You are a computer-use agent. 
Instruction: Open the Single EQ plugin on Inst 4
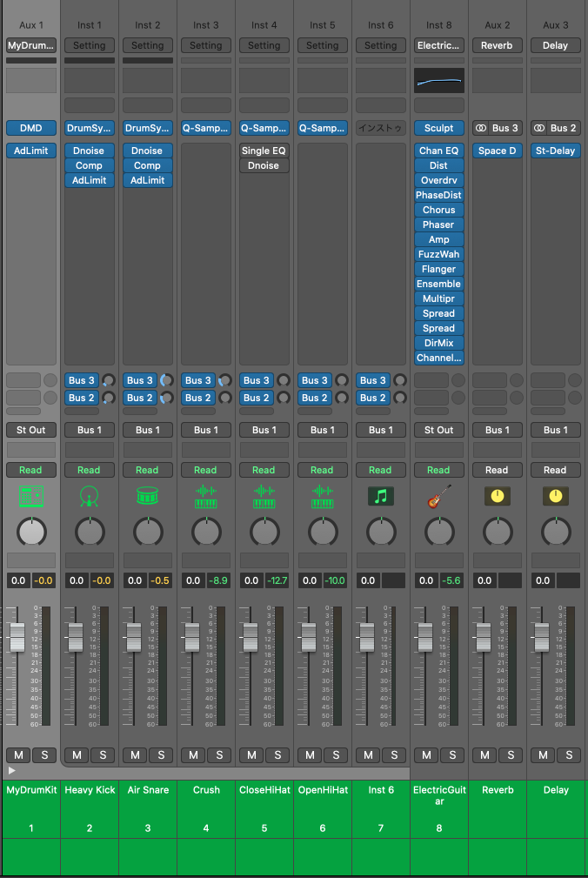tap(264, 151)
